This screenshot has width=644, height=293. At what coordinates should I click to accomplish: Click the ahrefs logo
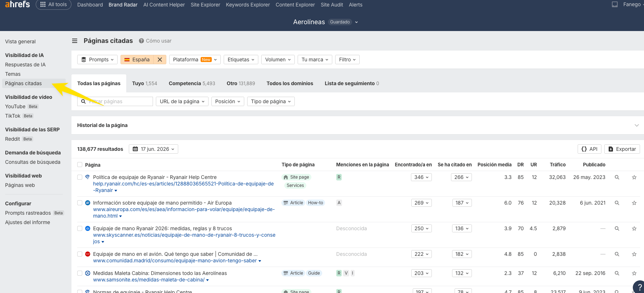coord(17,4)
